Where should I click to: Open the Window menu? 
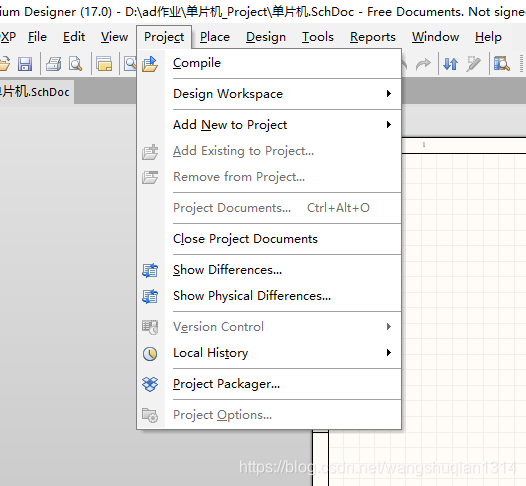coord(435,37)
